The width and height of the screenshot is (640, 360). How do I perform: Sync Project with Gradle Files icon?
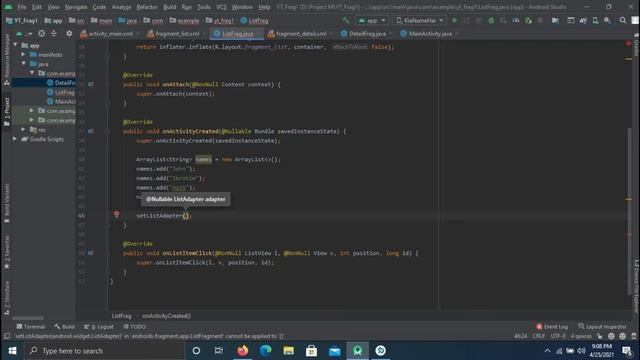(583, 20)
